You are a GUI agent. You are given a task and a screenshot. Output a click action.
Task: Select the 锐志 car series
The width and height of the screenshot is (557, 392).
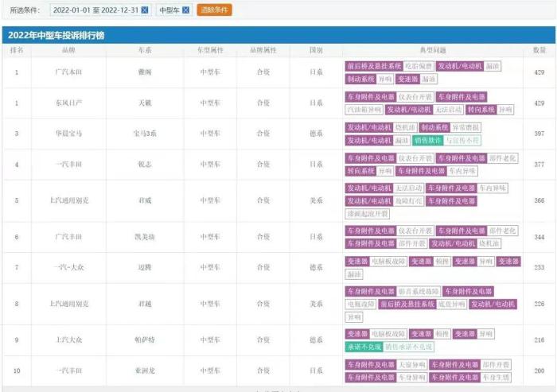(x=145, y=165)
